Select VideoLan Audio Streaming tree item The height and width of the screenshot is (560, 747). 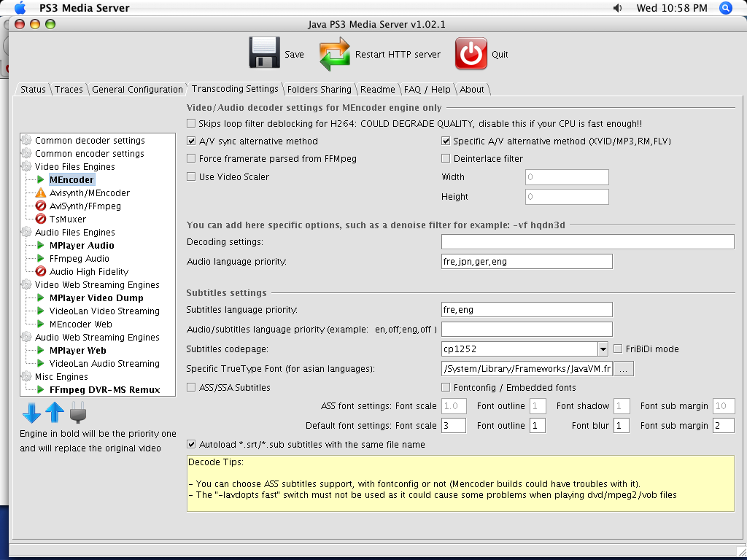(x=104, y=363)
